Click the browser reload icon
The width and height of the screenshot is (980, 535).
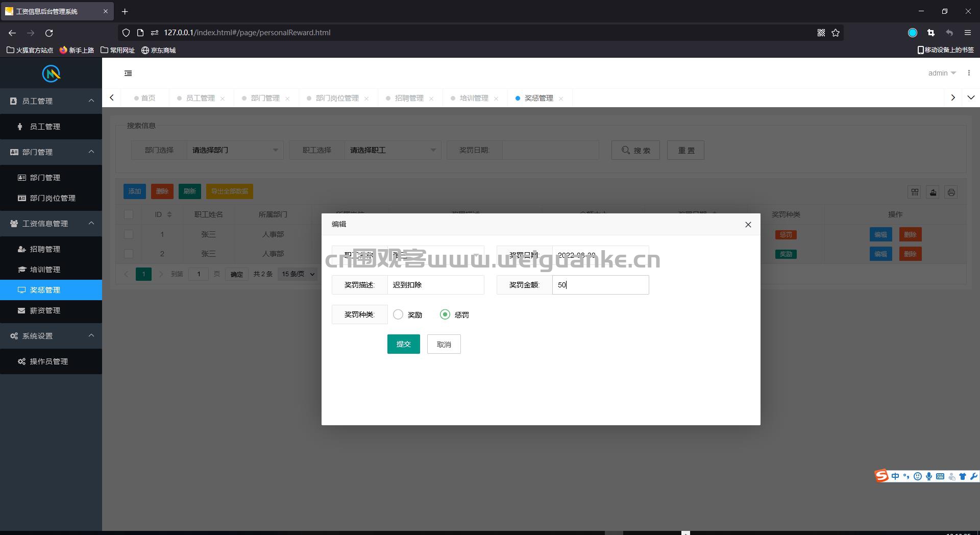tap(49, 33)
